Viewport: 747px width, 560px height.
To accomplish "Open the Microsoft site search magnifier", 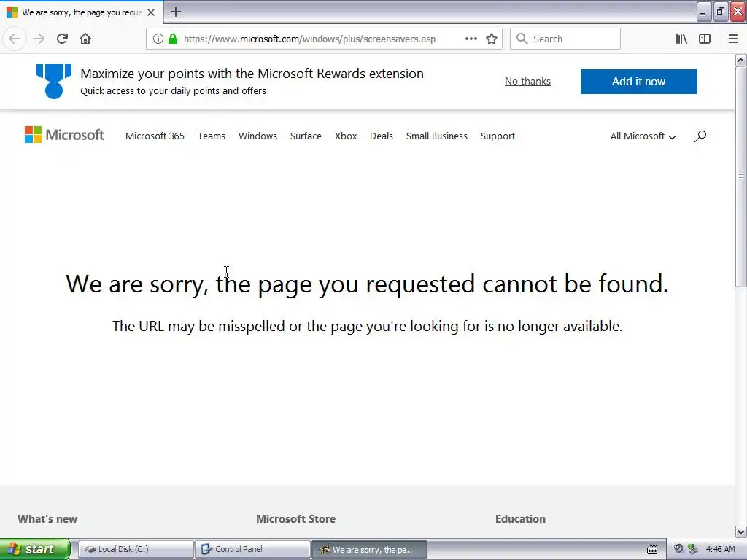I will click(x=700, y=136).
